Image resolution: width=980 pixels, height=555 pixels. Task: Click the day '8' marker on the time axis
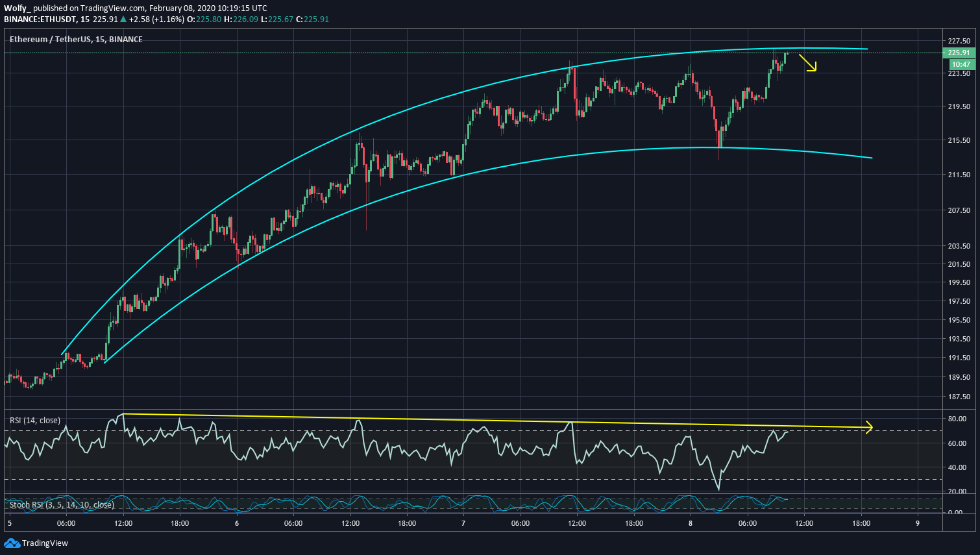[x=691, y=523]
